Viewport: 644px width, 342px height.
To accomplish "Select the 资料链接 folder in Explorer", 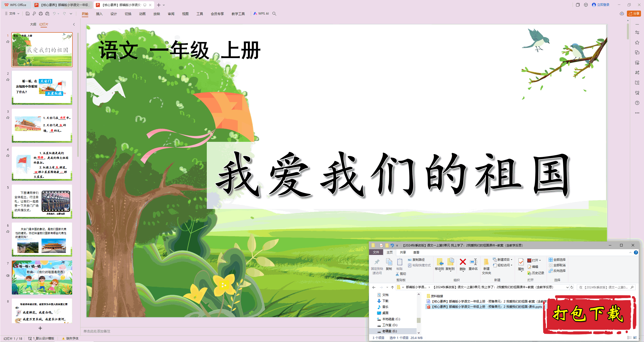I will coord(435,296).
